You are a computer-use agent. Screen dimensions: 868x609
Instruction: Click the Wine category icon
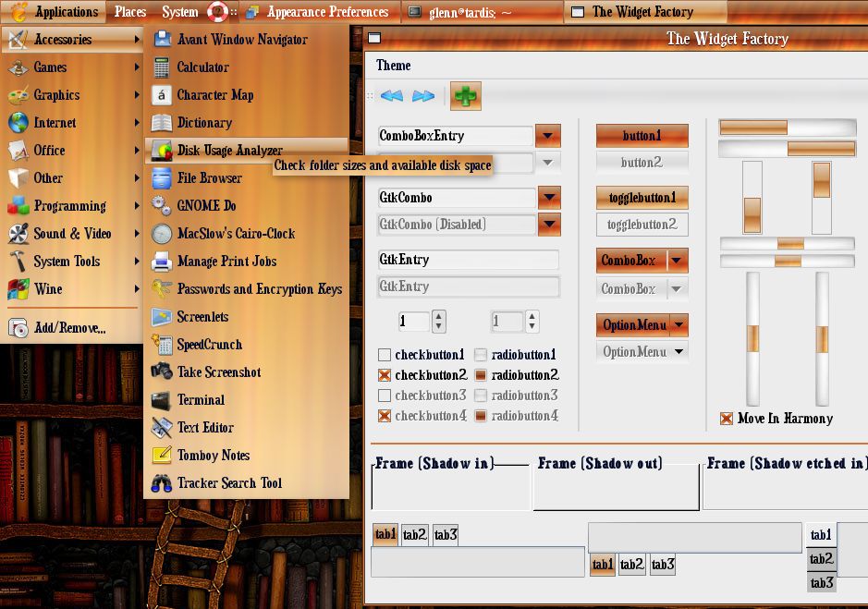[x=18, y=289]
